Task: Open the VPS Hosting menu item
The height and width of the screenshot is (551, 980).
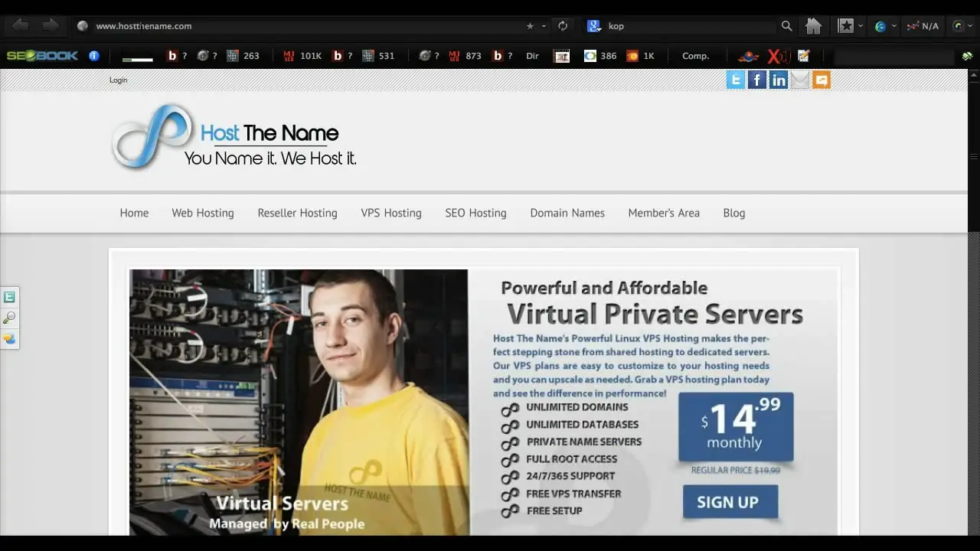Action: click(x=391, y=213)
